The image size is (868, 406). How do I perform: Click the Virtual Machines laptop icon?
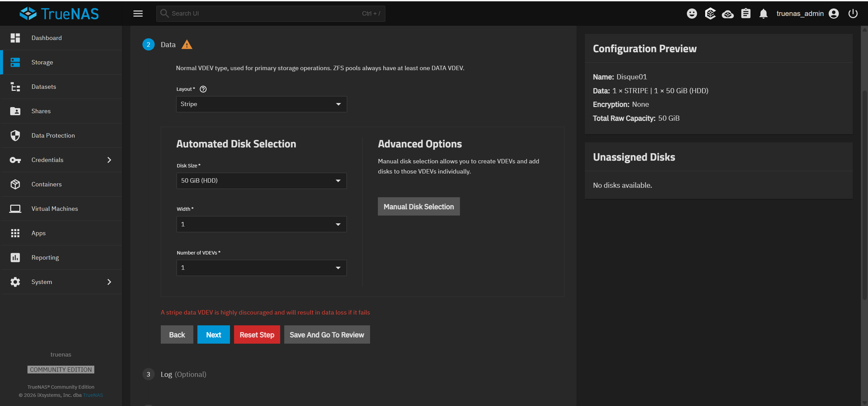[x=15, y=209]
